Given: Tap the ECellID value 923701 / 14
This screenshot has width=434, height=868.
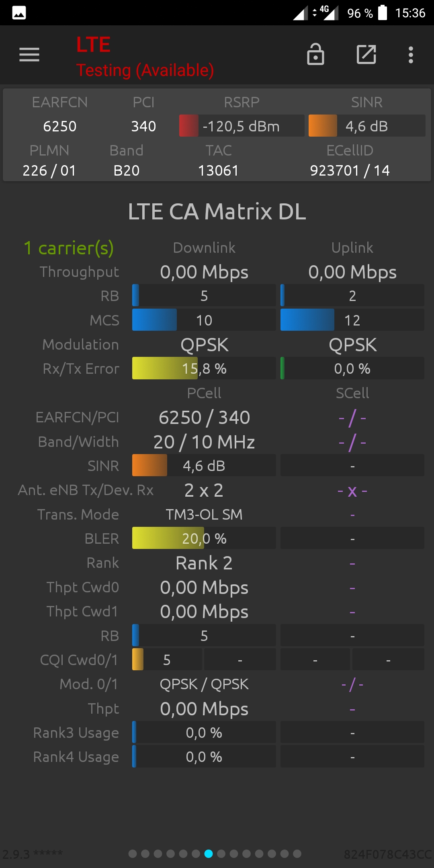Looking at the screenshot, I should [x=350, y=170].
